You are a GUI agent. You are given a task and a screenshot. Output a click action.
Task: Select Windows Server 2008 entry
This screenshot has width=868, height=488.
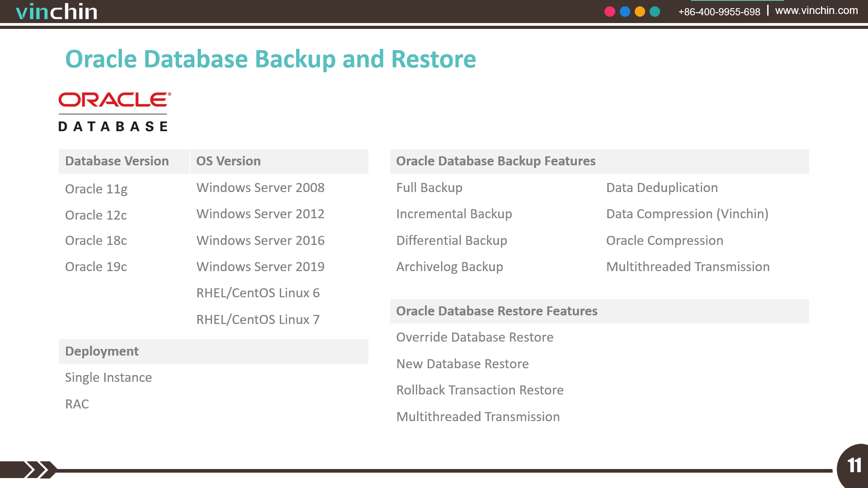tap(260, 188)
